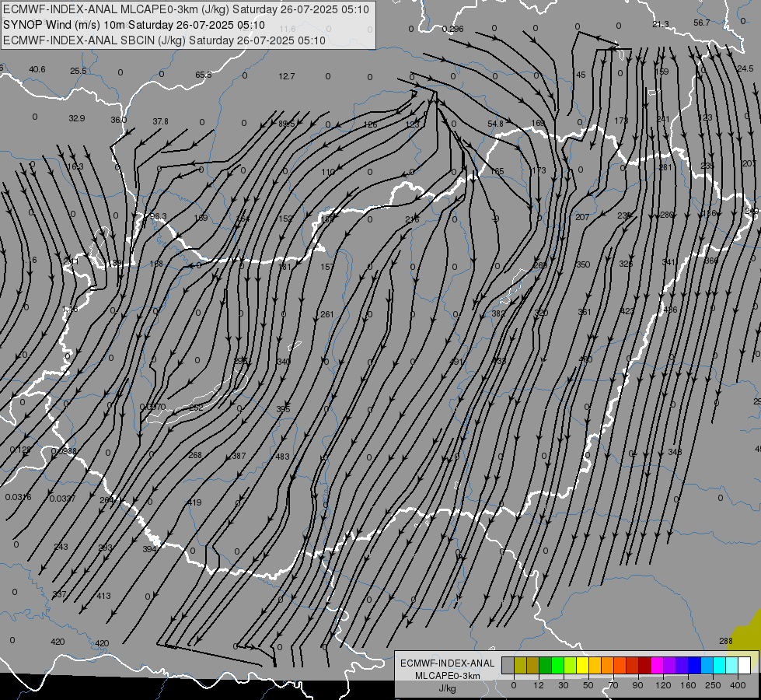761x700 pixels.
Task: Click the SBCIN header line
Action: coord(164,40)
